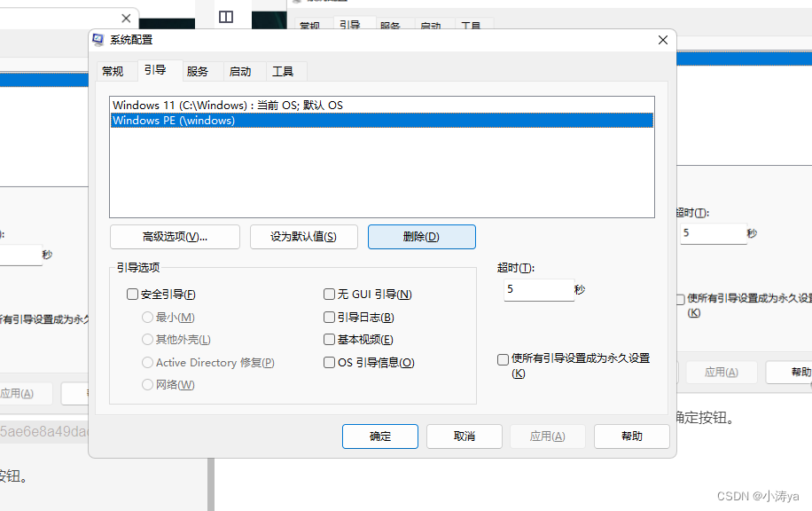
Task: Check 使所有引导设置成为永久设置(K) in front dialog
Action: [x=503, y=359]
